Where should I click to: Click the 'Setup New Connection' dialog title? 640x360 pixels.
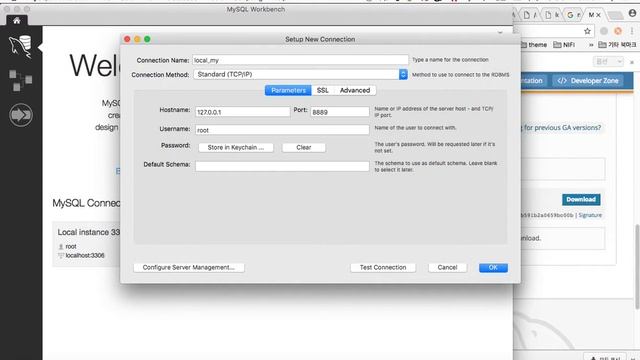(x=320, y=39)
